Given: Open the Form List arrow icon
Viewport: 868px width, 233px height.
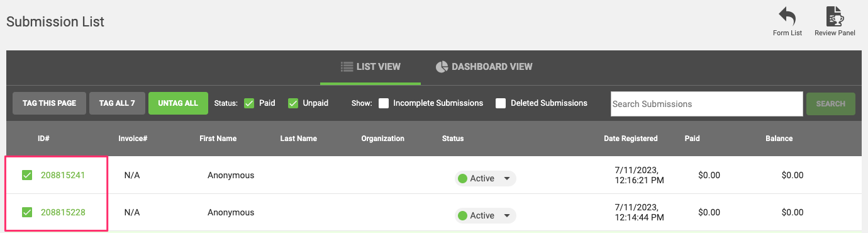Looking at the screenshot, I should click(787, 16).
